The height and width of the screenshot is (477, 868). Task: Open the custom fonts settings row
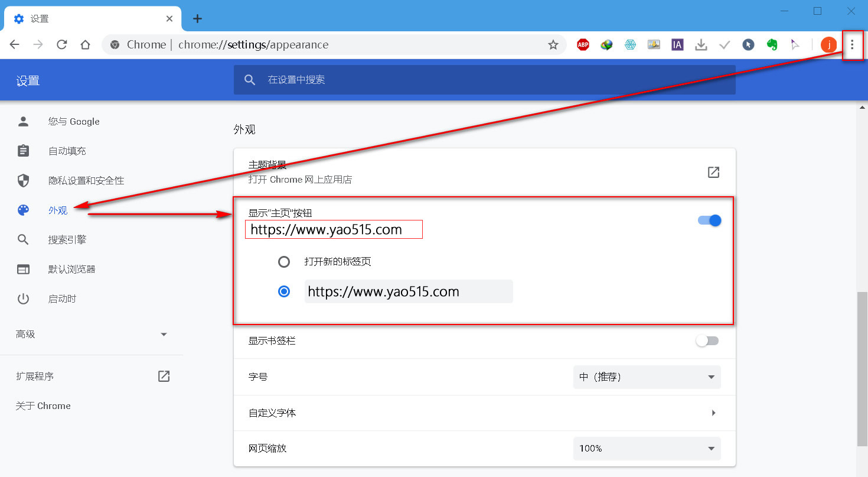[x=484, y=413]
